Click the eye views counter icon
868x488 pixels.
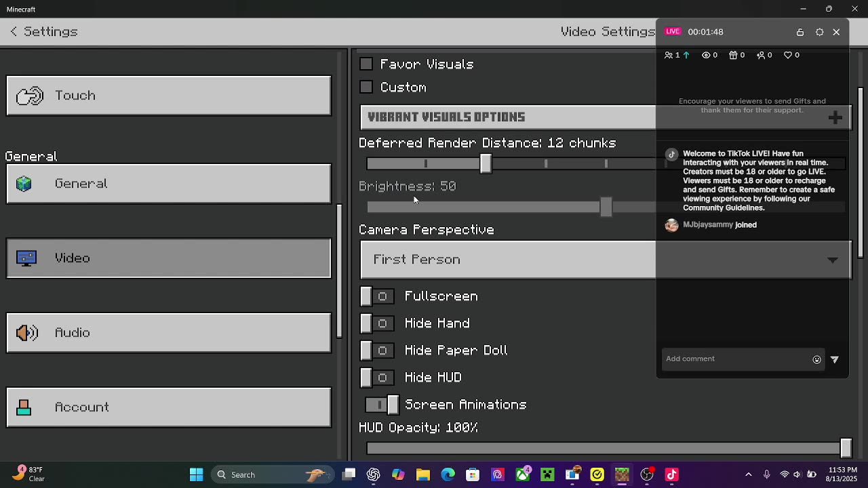click(706, 55)
